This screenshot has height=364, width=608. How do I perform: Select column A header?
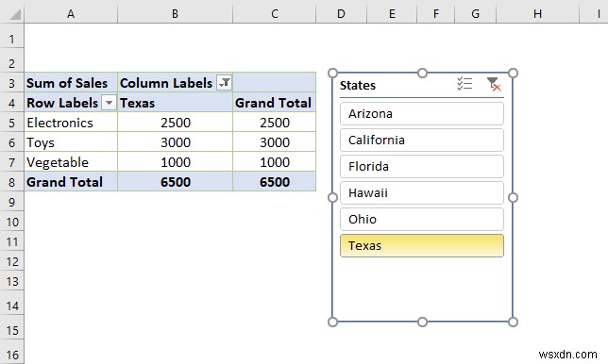point(71,14)
